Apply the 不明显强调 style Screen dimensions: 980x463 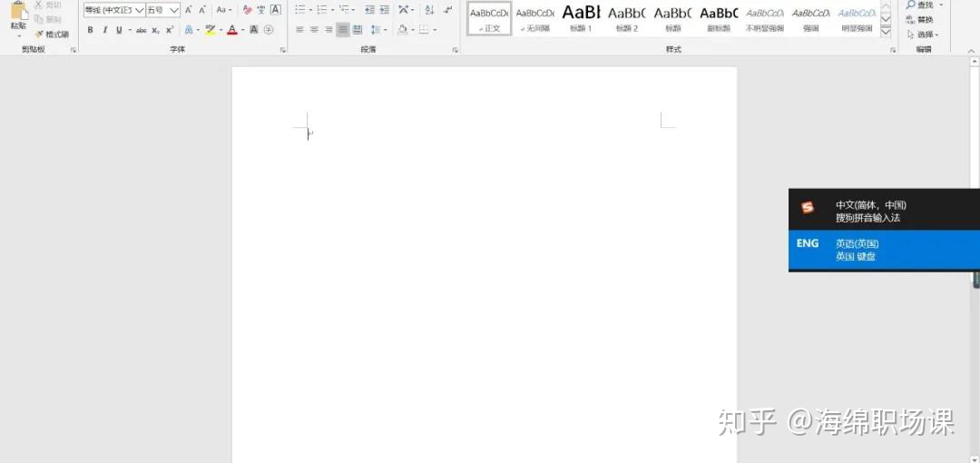tap(765, 18)
